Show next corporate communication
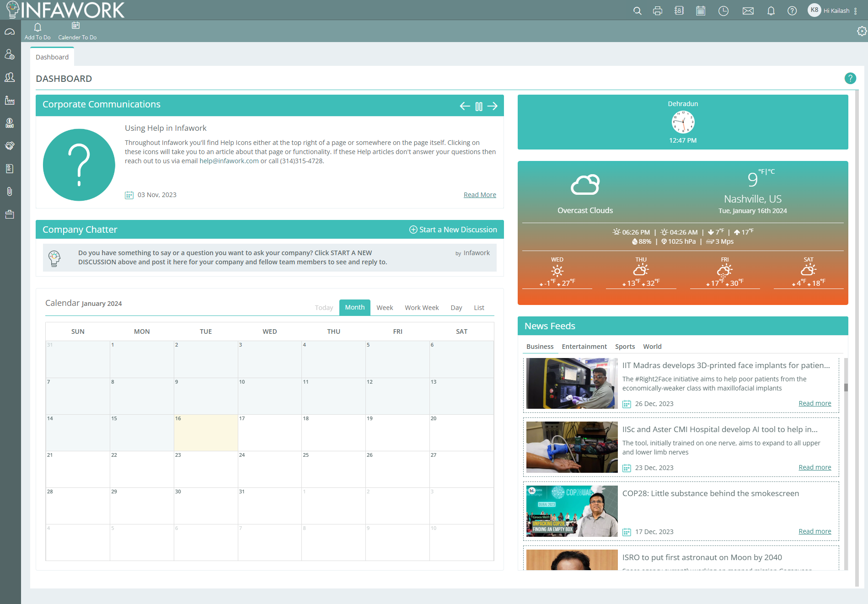This screenshot has width=868, height=604. (493, 106)
